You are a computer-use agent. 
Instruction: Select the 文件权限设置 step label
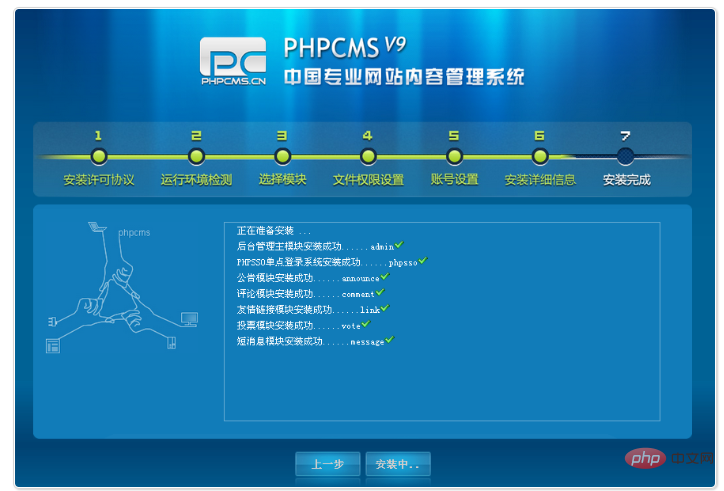coord(368,180)
